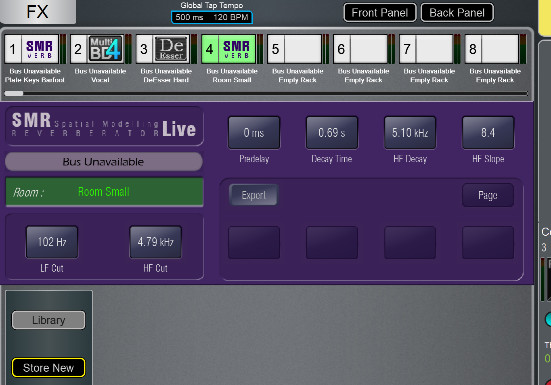Open the Front Panel view
This screenshot has width=551, height=385.
click(380, 13)
